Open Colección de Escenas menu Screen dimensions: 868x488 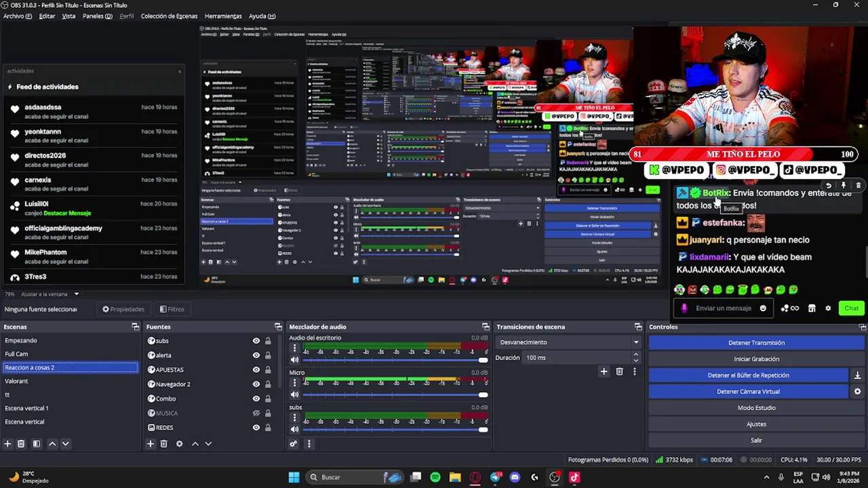169,16
